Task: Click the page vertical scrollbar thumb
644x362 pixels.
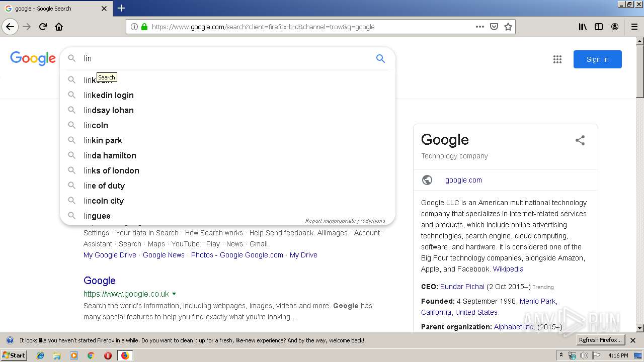Action: (640, 71)
